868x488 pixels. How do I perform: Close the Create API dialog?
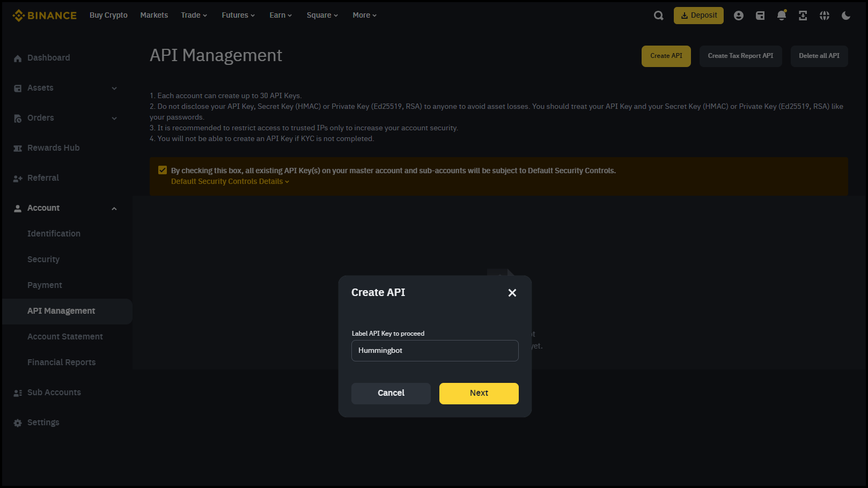click(512, 293)
